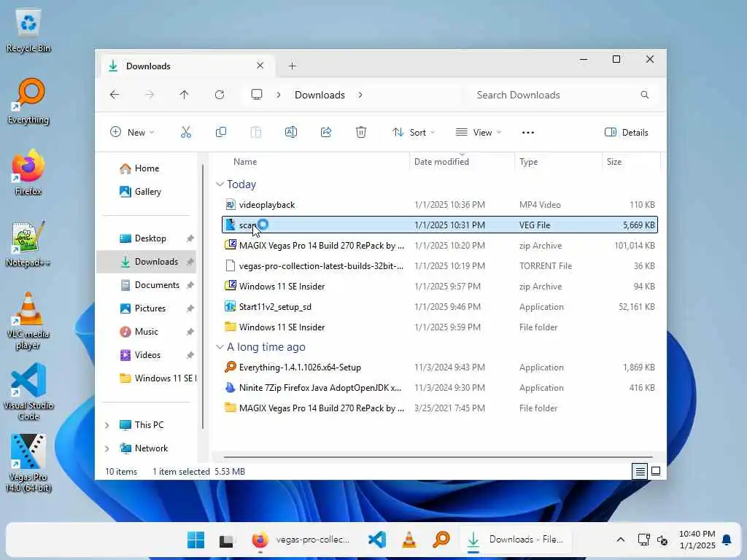747x560 pixels.
Task: Click the Copy icon in toolbar
Action: [220, 133]
